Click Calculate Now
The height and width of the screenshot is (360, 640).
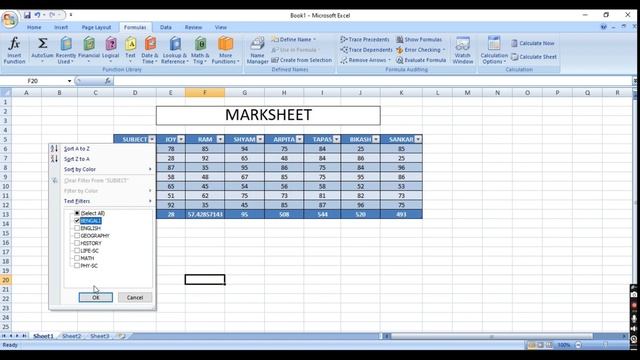coord(533,43)
